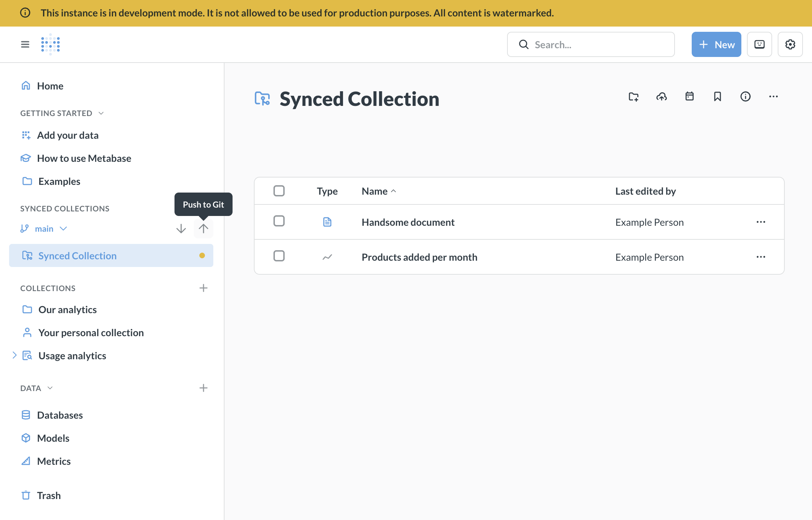
Task: Tick the select-all checkbox in the table header
Action: point(279,191)
